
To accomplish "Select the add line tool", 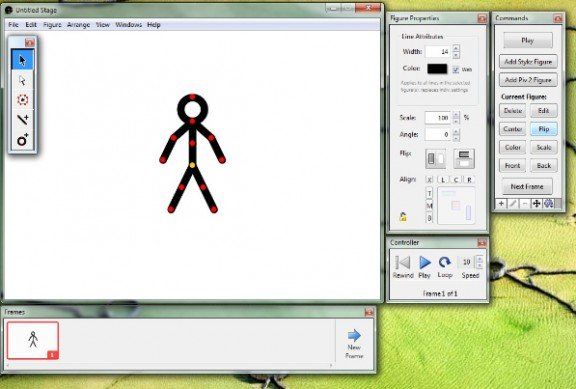I will coord(22,119).
